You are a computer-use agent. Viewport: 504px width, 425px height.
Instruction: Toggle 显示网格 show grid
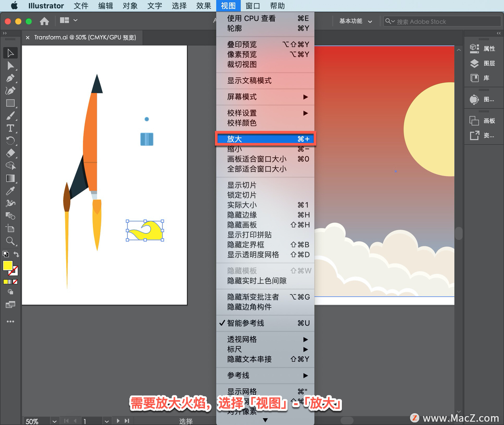[x=265, y=391]
